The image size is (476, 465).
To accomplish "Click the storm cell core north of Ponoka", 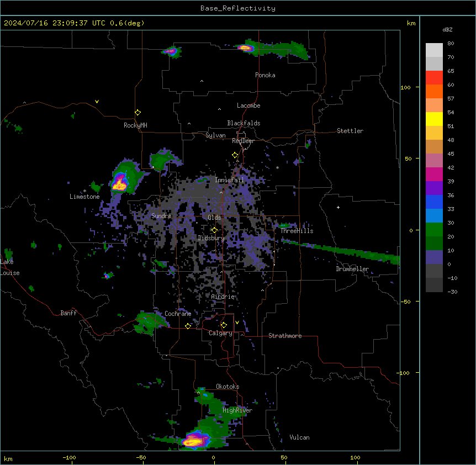I will tap(245, 47).
